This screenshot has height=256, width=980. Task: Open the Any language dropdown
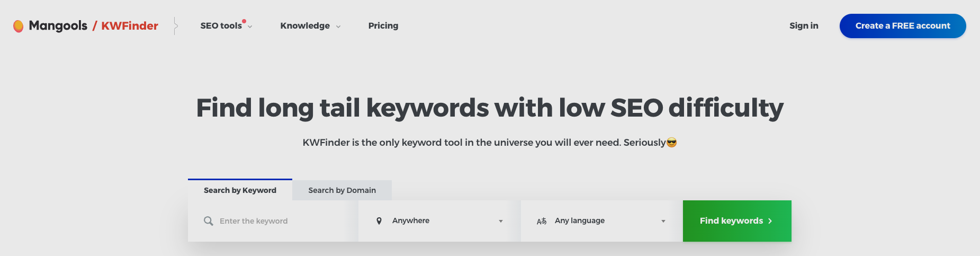click(602, 221)
